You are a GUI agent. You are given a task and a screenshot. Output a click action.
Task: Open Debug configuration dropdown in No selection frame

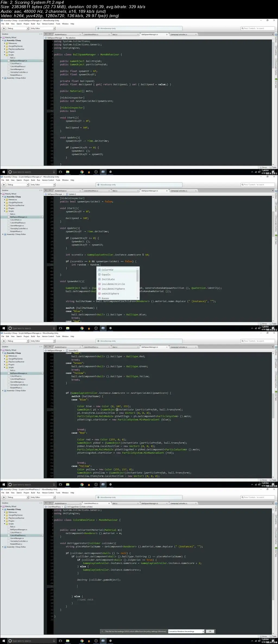click(x=18, y=28)
